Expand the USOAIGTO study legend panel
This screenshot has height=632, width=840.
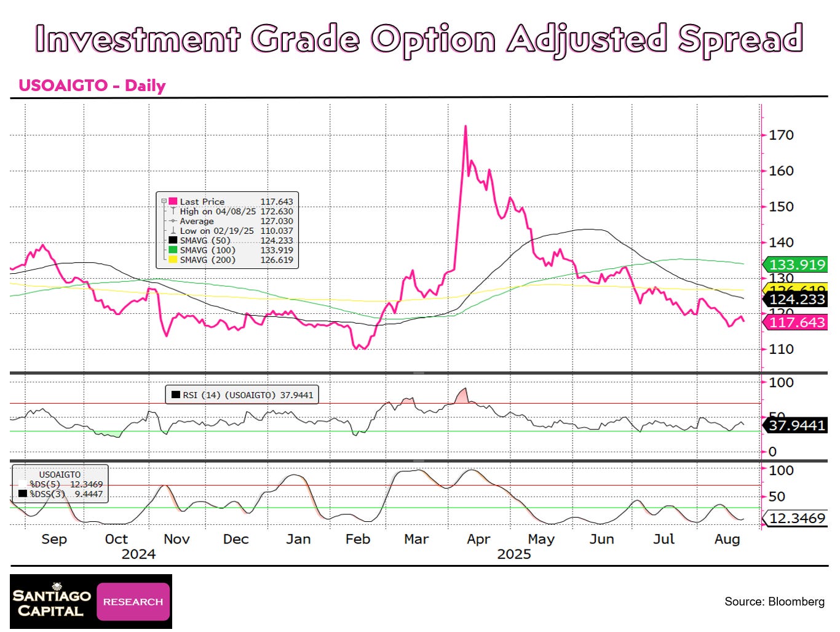(60, 474)
